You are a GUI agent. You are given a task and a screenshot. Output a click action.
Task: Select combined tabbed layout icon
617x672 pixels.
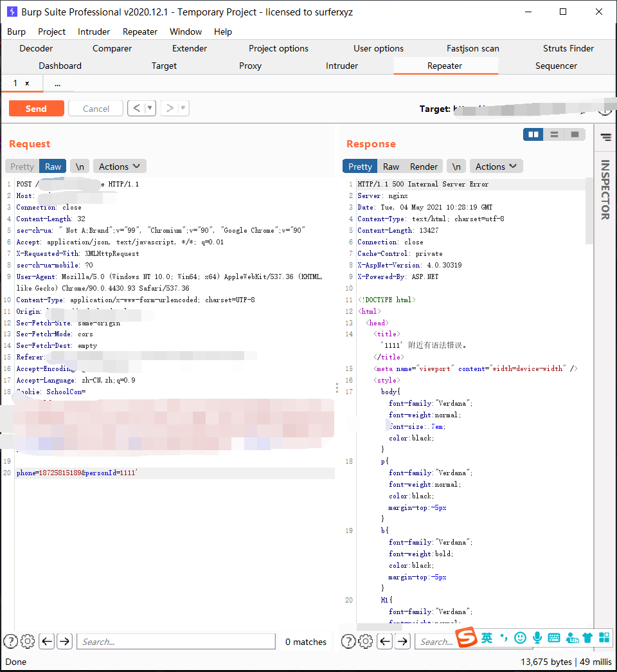pos(575,134)
